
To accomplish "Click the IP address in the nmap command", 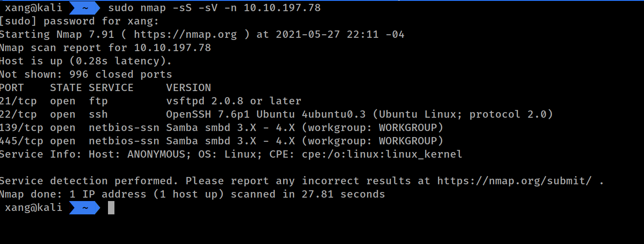I will pos(282,8).
